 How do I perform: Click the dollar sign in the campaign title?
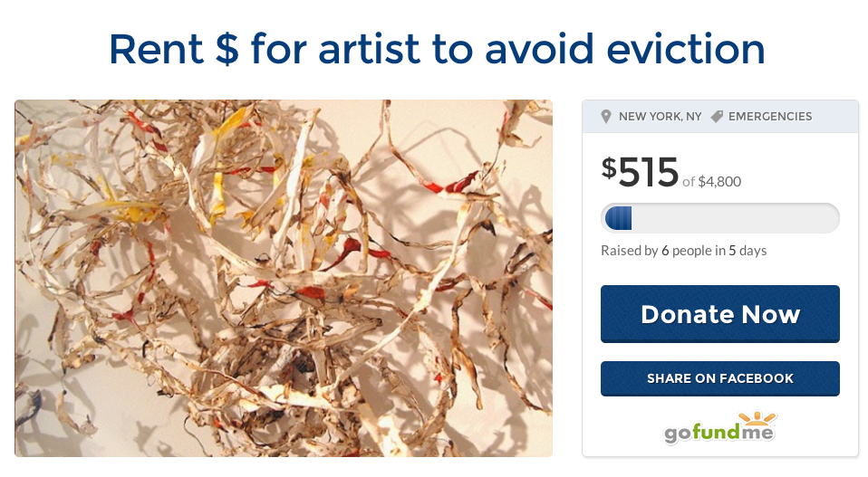(x=226, y=49)
